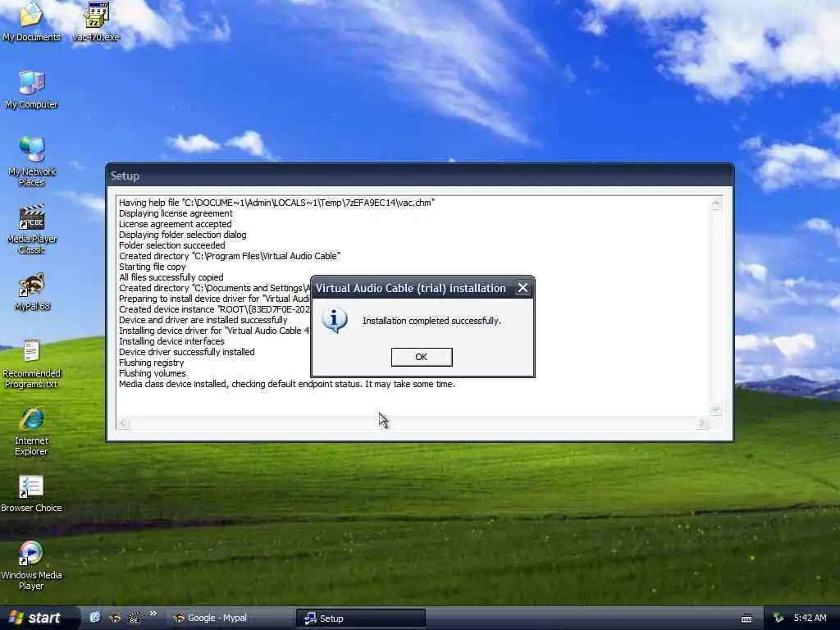Click log line 'Flushing volumes'
This screenshot has width=840, height=630.
pyautogui.click(x=152, y=373)
